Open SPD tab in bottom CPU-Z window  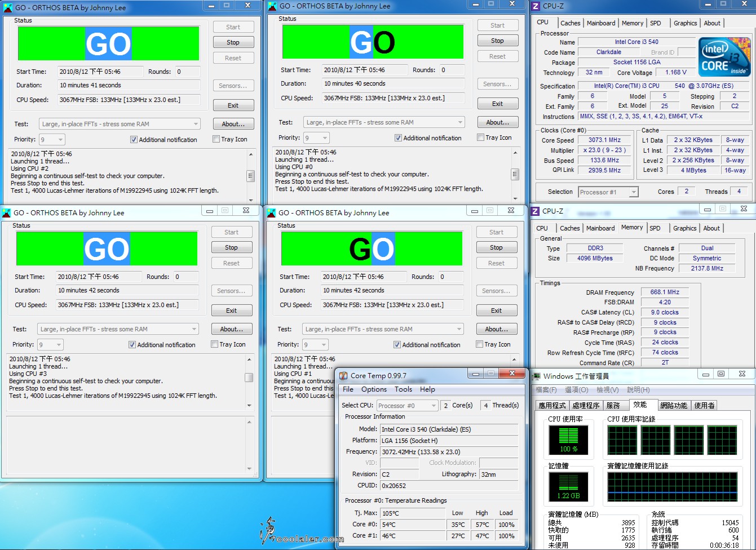(x=655, y=228)
